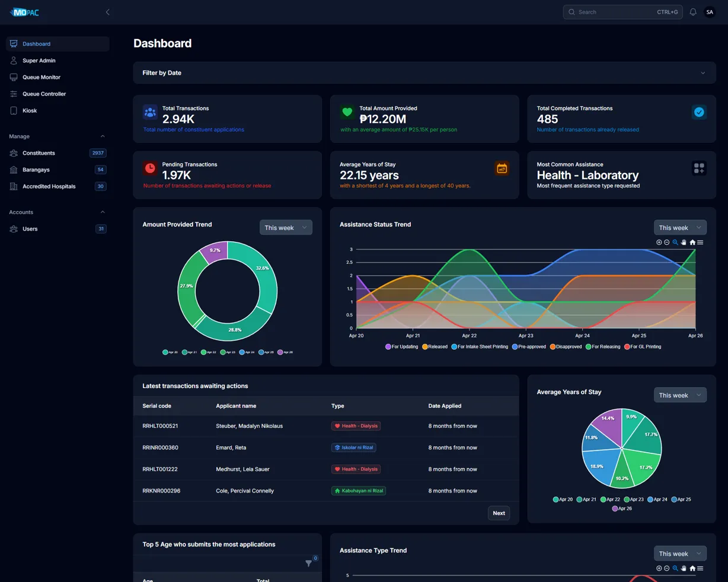Click the notification bell icon
This screenshot has height=582, width=728.
tap(693, 12)
